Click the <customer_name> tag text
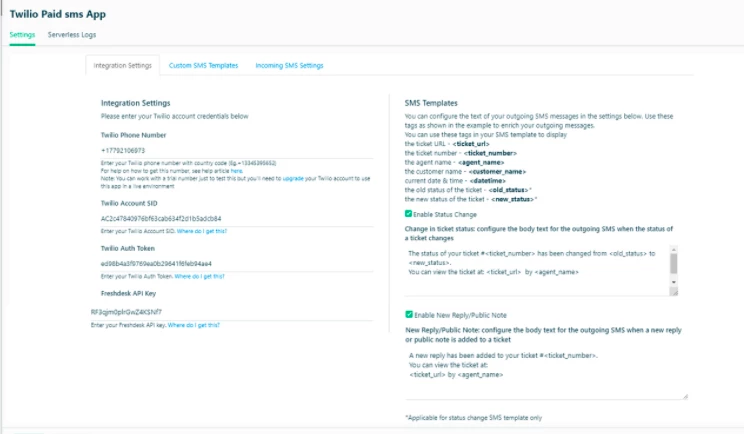744x434 pixels. coord(497,172)
